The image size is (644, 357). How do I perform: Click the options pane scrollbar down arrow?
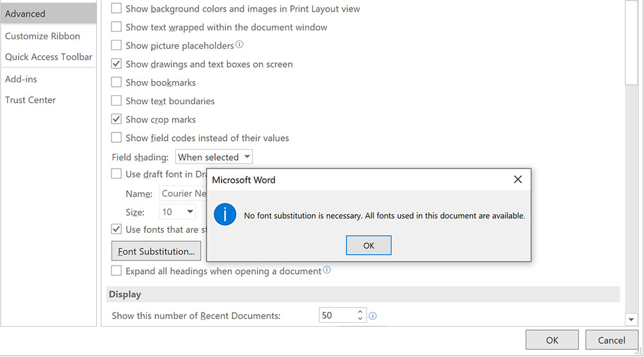coord(631,319)
